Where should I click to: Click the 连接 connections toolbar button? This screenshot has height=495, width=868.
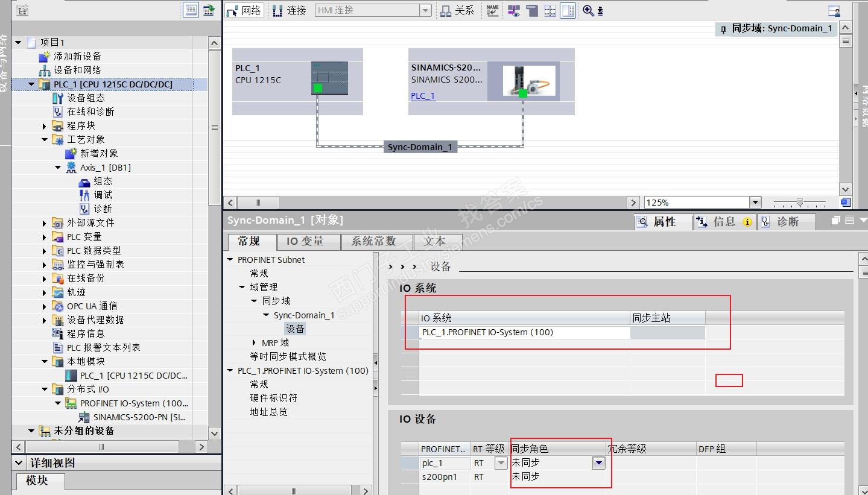(x=289, y=10)
